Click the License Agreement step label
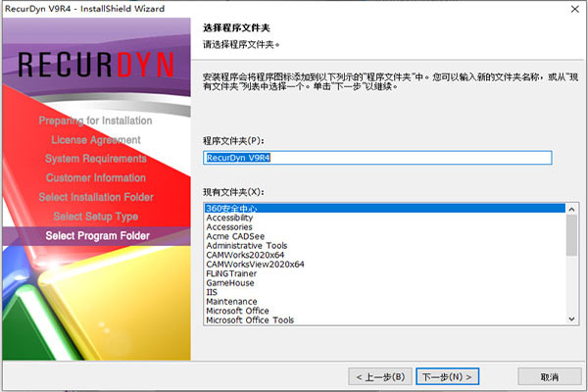This screenshot has width=588, height=392. click(96, 140)
